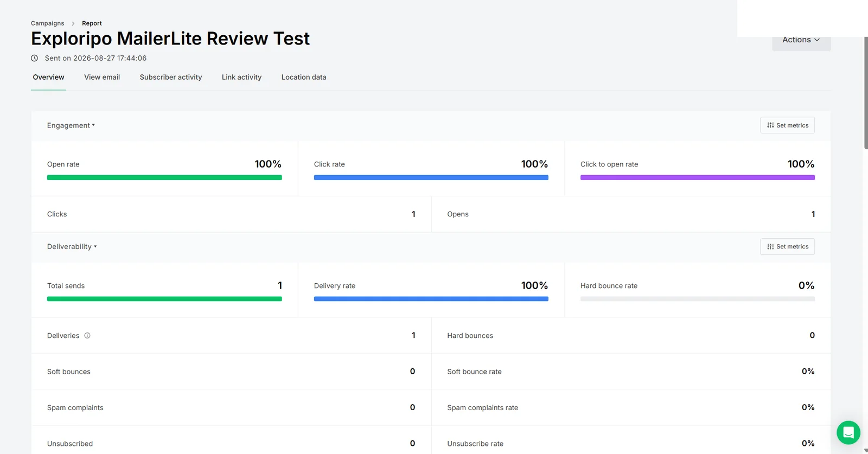Image resolution: width=868 pixels, height=454 pixels.
Task: Click the info icon beside Deliveries
Action: (x=87, y=336)
